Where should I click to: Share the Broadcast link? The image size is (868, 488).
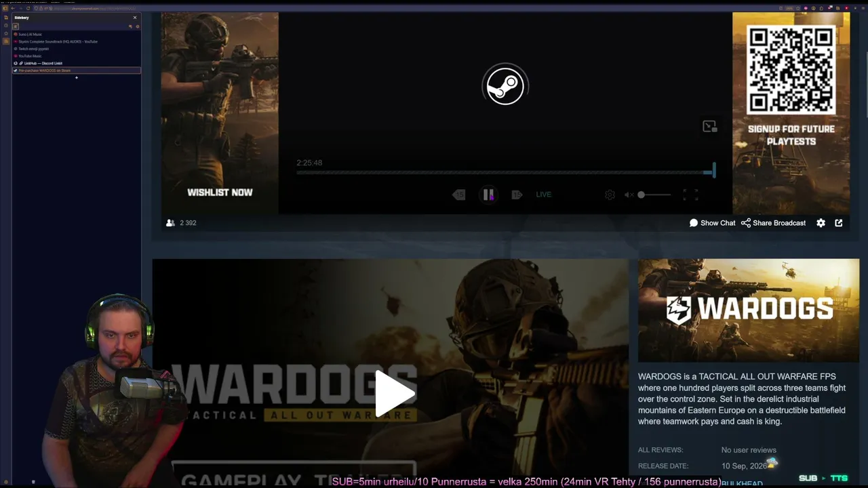[x=773, y=223]
